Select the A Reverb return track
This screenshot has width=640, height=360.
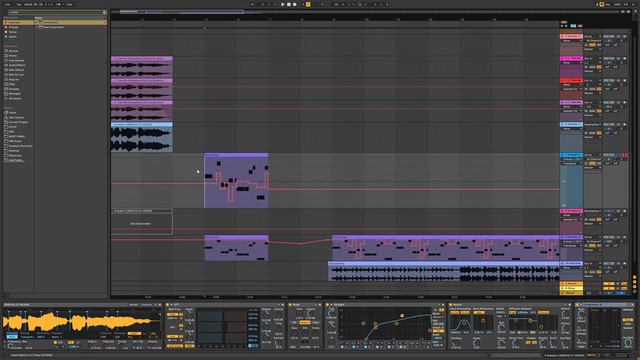571,284
